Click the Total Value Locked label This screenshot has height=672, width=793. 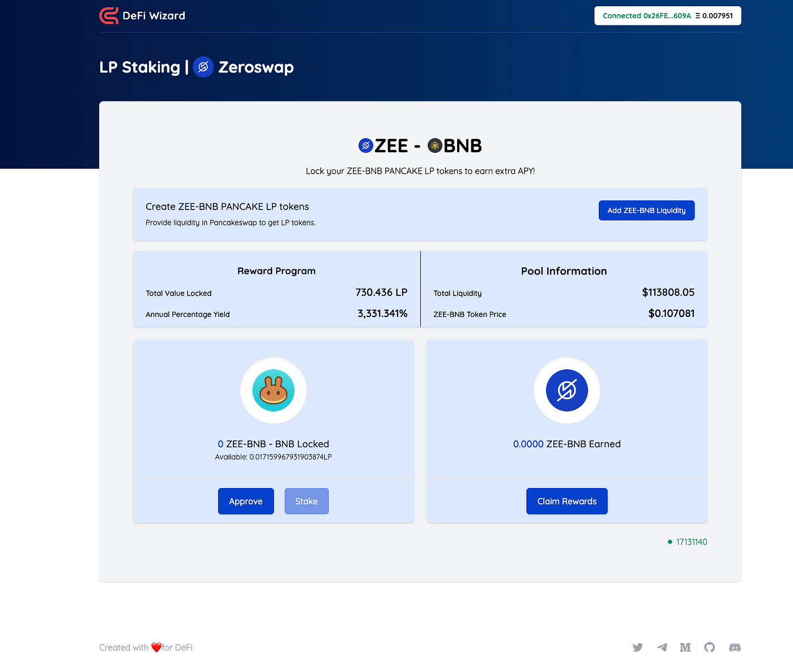pyautogui.click(x=178, y=293)
